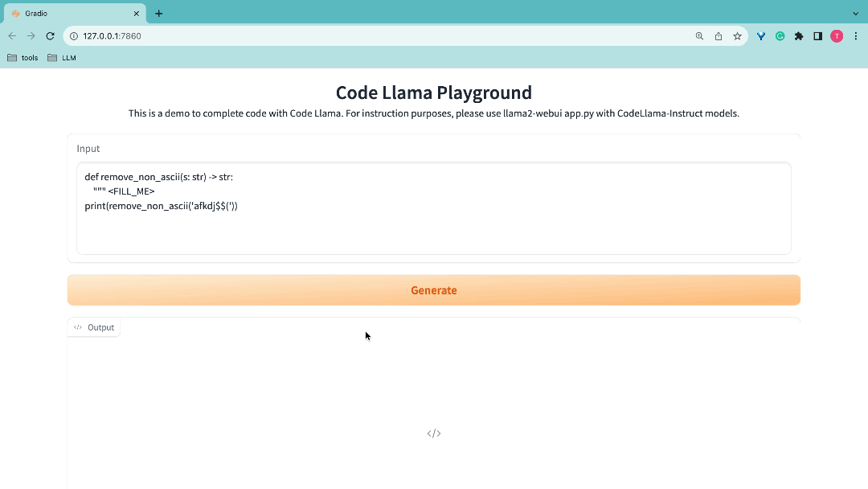Bookmark this page with the star icon
Screen dimensions: 868x489
pos(737,36)
